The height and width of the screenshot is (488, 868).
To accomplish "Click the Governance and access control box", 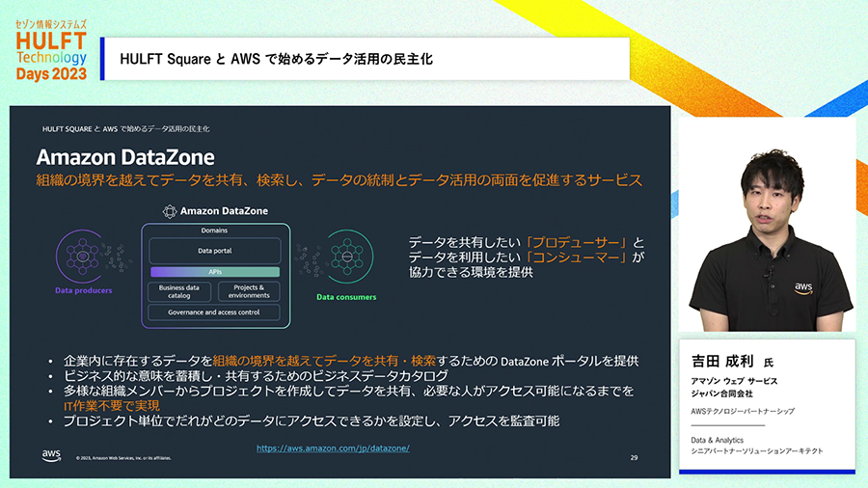I will tap(214, 312).
